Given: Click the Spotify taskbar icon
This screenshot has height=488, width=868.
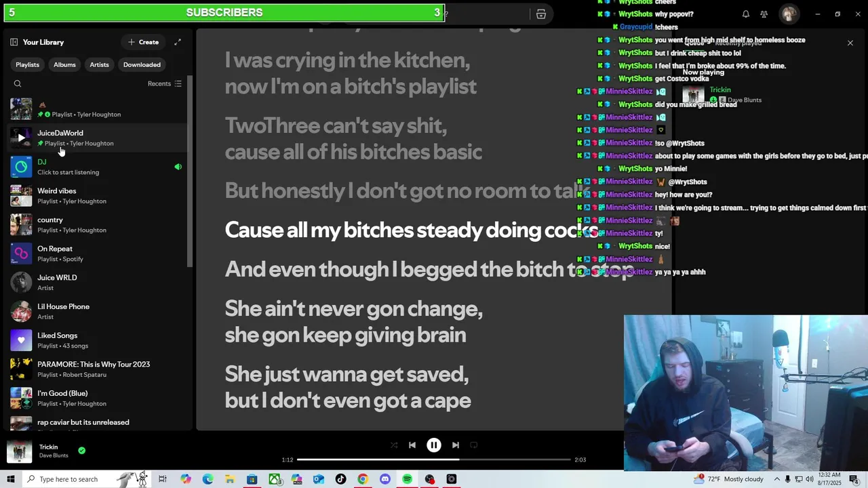Looking at the screenshot, I should pyautogui.click(x=407, y=479).
